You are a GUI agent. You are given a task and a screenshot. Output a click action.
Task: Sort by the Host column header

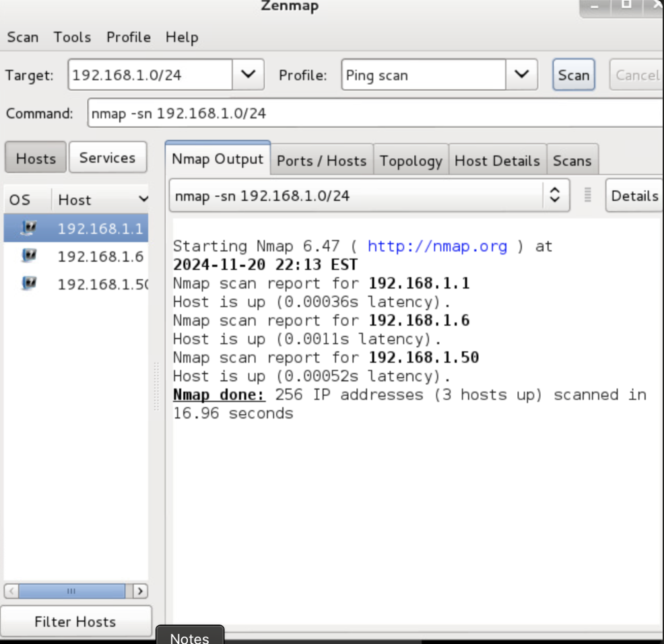coord(100,199)
